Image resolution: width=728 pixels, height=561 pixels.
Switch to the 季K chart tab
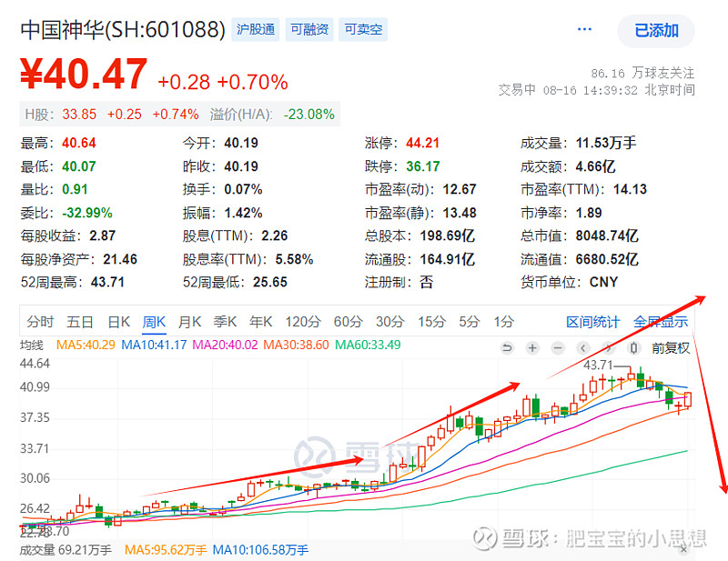click(225, 322)
